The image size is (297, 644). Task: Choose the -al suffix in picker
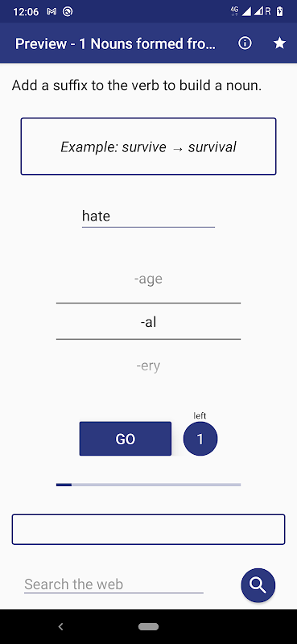click(148, 322)
